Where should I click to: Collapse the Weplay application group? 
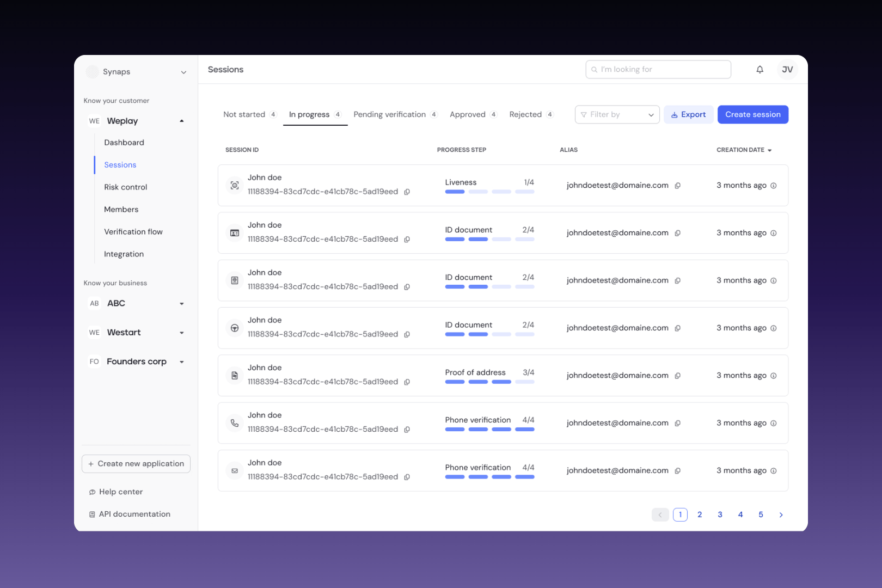point(181,121)
